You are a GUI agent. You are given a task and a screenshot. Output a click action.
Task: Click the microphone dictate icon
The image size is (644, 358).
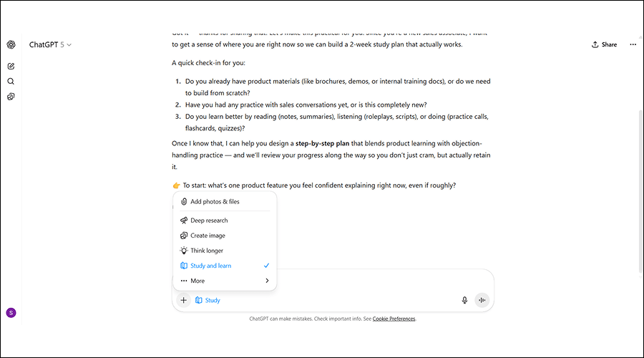point(464,300)
